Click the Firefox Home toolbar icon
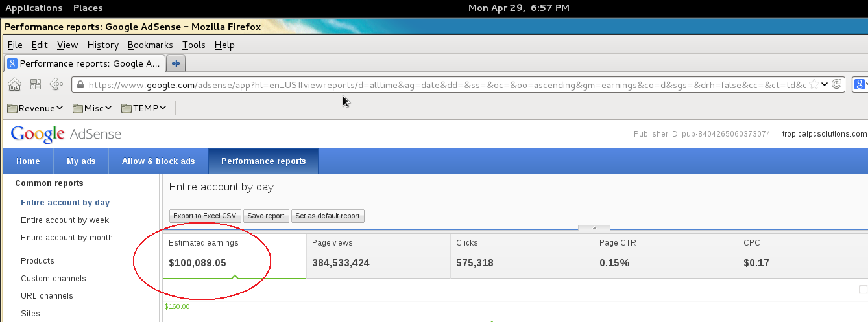The image size is (868, 322). click(14, 84)
